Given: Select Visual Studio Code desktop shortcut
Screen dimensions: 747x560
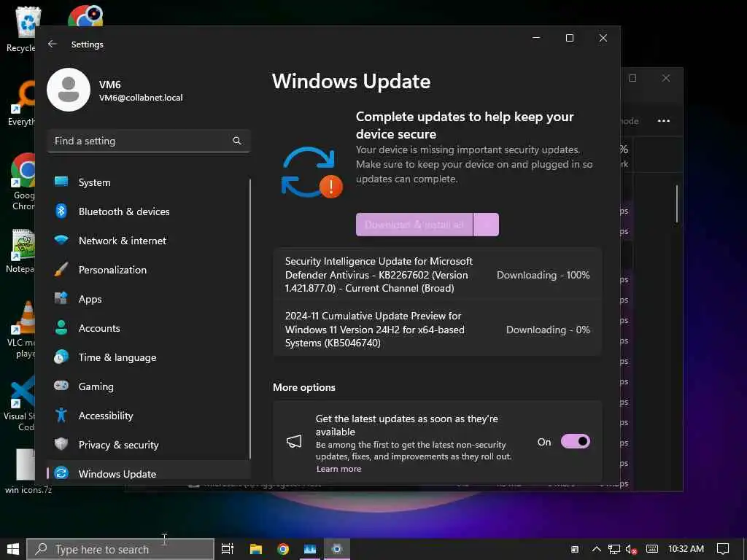Looking at the screenshot, I should [19, 404].
